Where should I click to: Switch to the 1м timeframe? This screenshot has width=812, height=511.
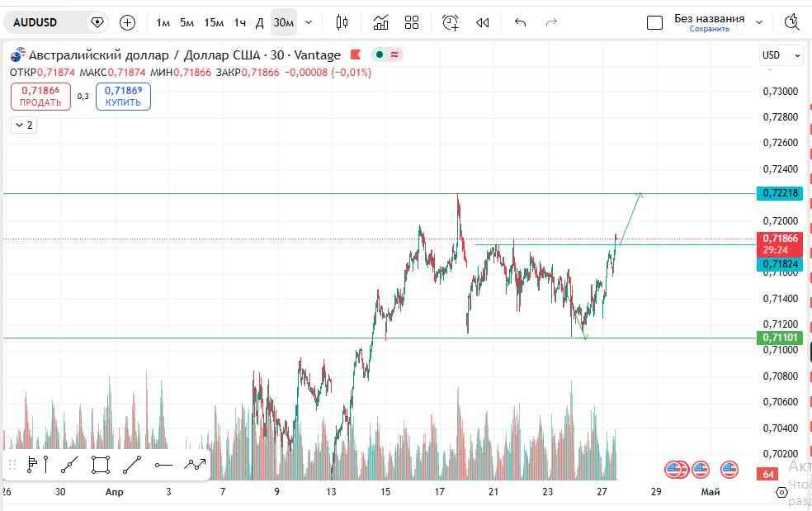163,22
